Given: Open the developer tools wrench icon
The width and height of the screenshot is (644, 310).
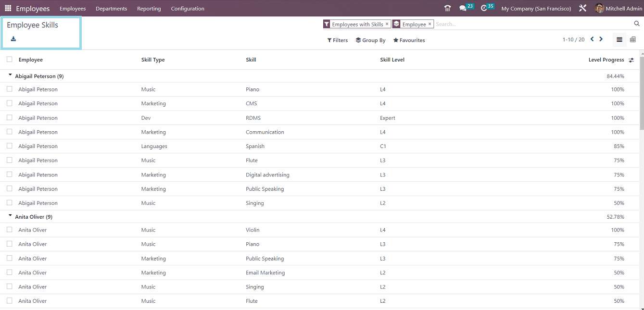Looking at the screenshot, I should click(582, 8).
